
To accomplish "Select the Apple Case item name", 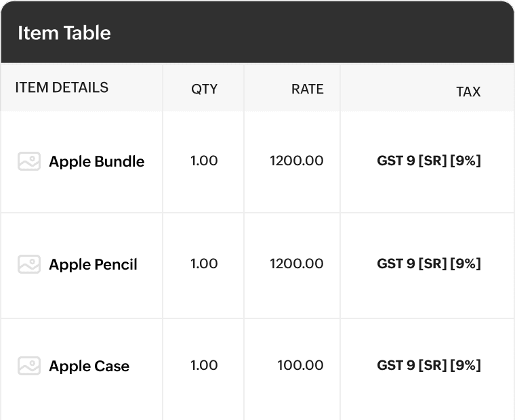I will point(89,366).
